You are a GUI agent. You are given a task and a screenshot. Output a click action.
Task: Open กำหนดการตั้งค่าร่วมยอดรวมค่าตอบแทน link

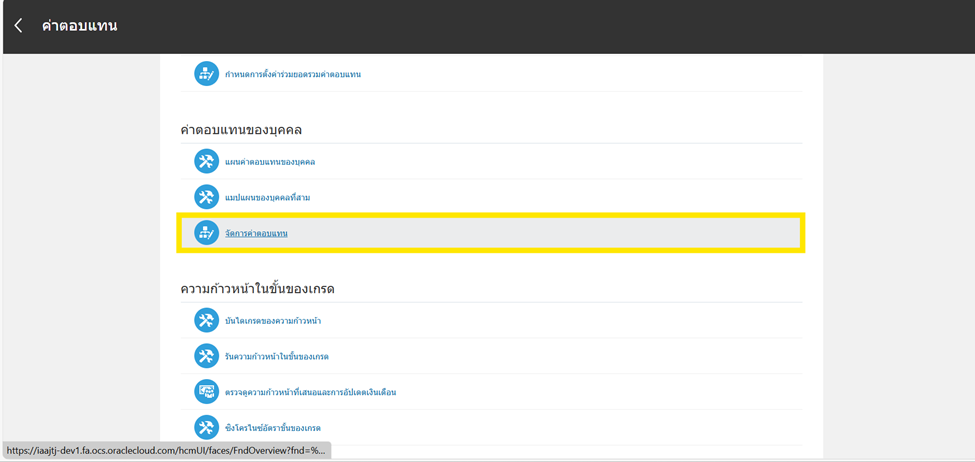click(293, 75)
